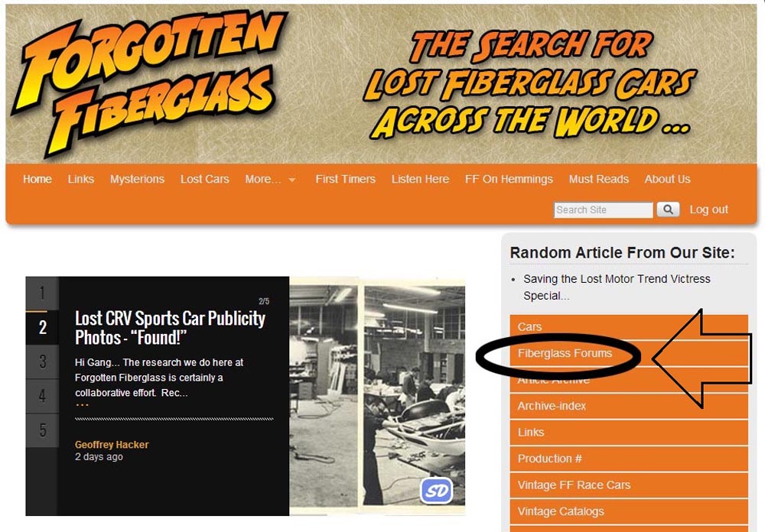Click the Lost CRV Sports Car Publicity Photos headline
This screenshot has height=532, width=765.
[x=170, y=328]
